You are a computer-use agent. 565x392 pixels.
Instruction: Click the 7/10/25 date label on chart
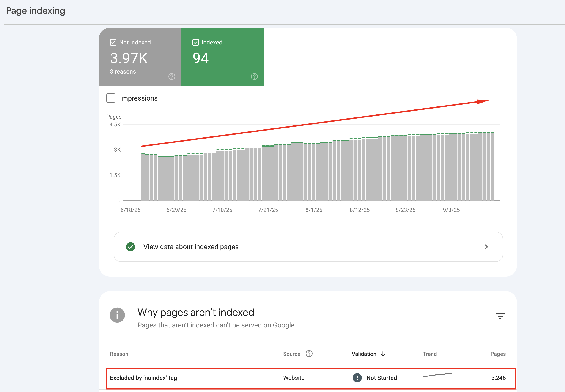tap(222, 210)
